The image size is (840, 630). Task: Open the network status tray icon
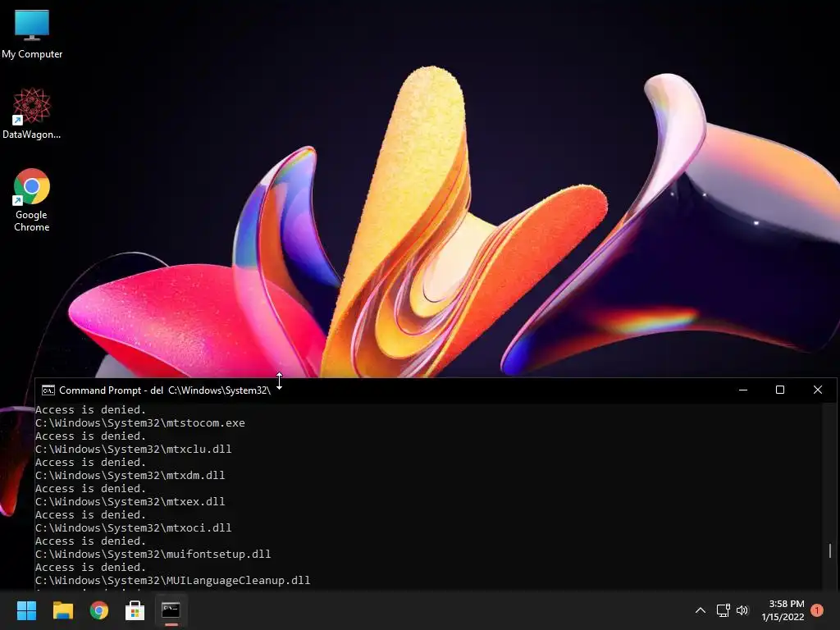point(724,610)
